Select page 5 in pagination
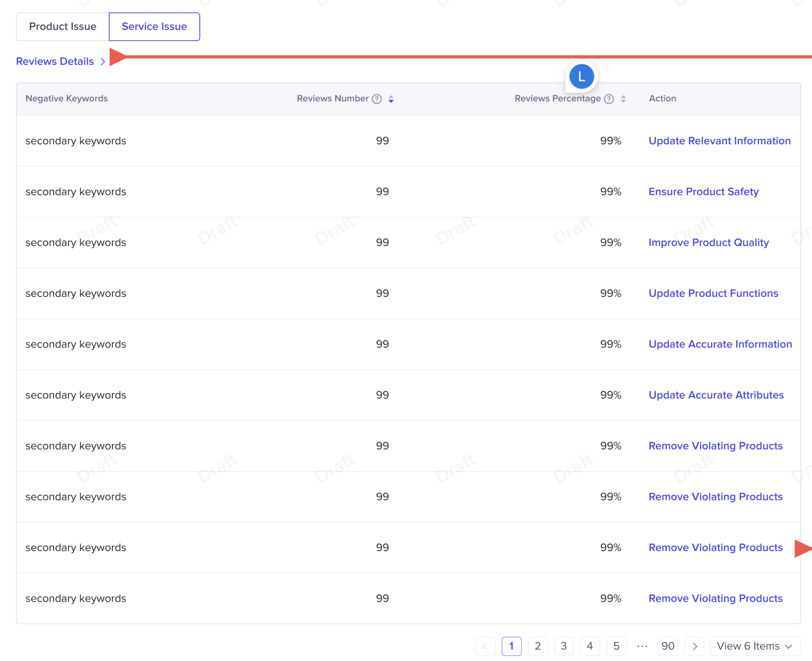Viewport: 812px width, 661px height. click(x=616, y=646)
